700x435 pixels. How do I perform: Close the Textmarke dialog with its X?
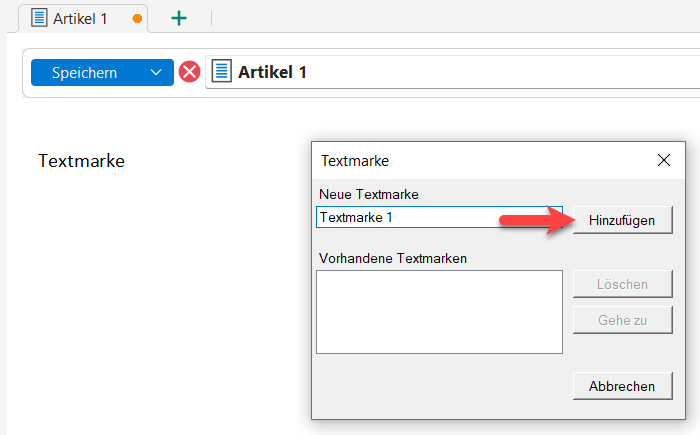tap(664, 160)
